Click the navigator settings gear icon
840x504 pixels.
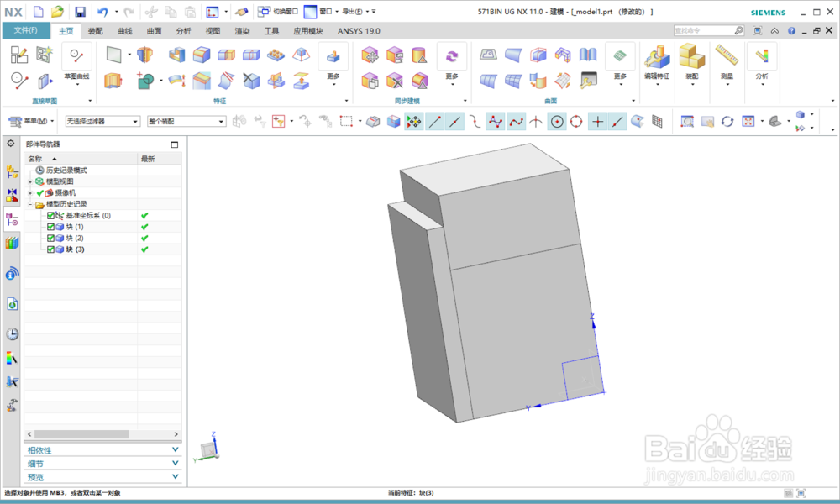pyautogui.click(x=10, y=144)
